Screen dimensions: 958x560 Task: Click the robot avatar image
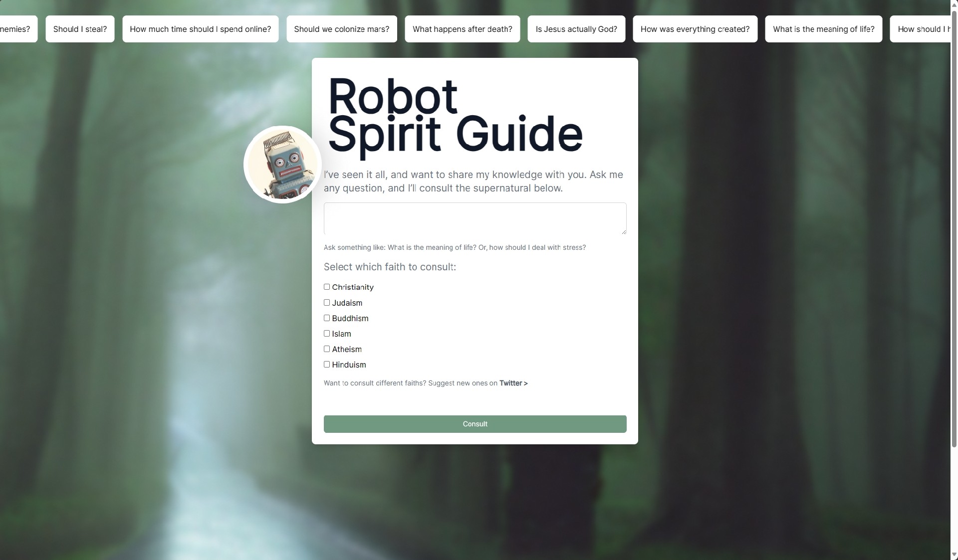(282, 165)
